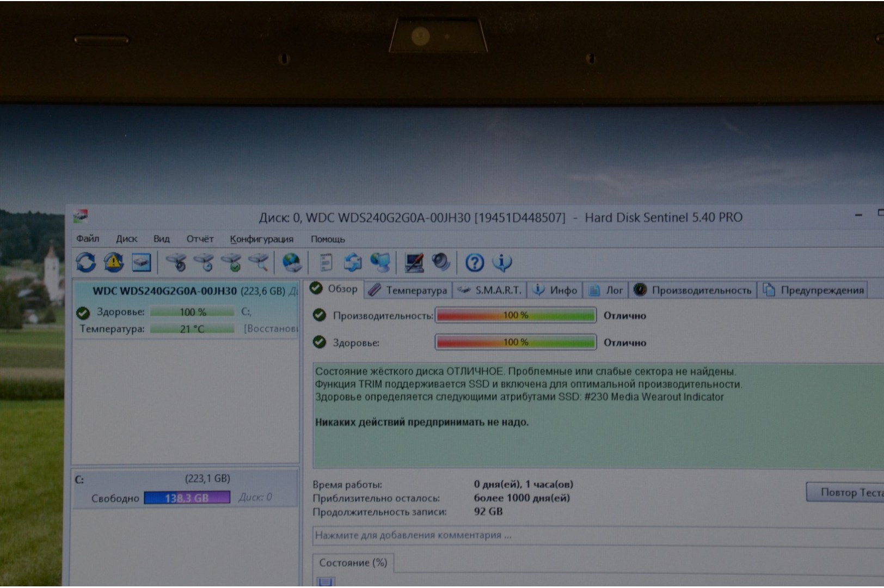Viewport: 884px width, 588px height.
Task: Click the '(223,1 GB)' partition size text
Action: (x=207, y=479)
